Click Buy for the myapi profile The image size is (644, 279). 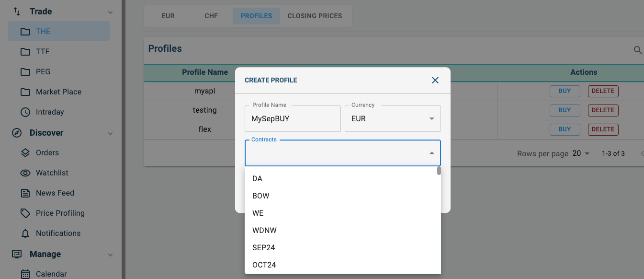pyautogui.click(x=565, y=91)
